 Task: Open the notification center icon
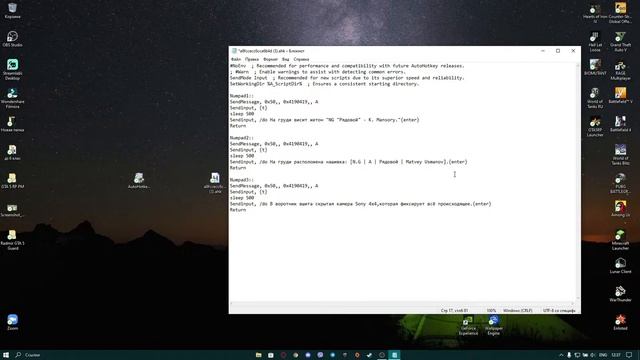point(629,355)
